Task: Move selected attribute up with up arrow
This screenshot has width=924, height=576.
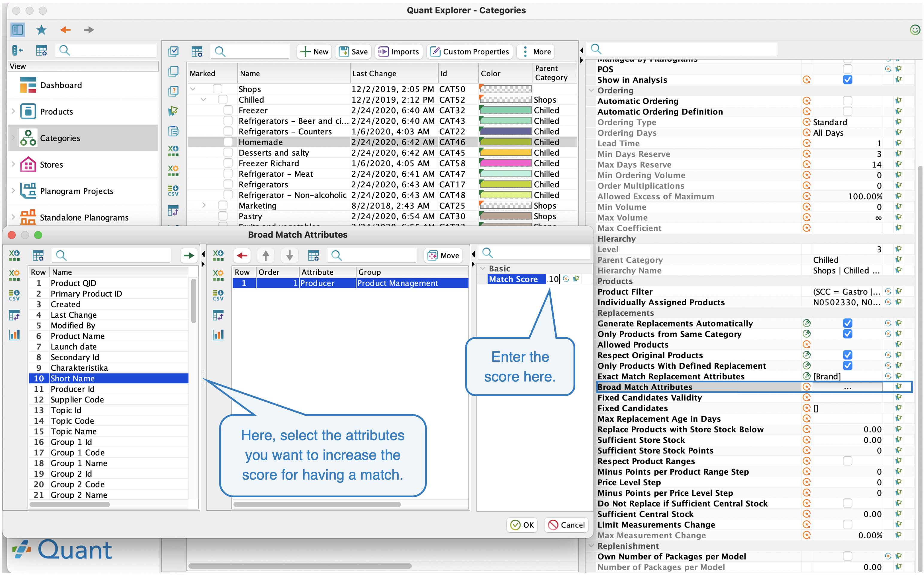Action: 266,255
